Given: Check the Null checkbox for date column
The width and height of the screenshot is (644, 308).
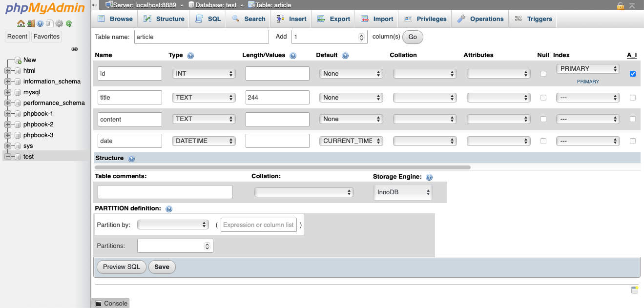Looking at the screenshot, I should click(x=543, y=141).
